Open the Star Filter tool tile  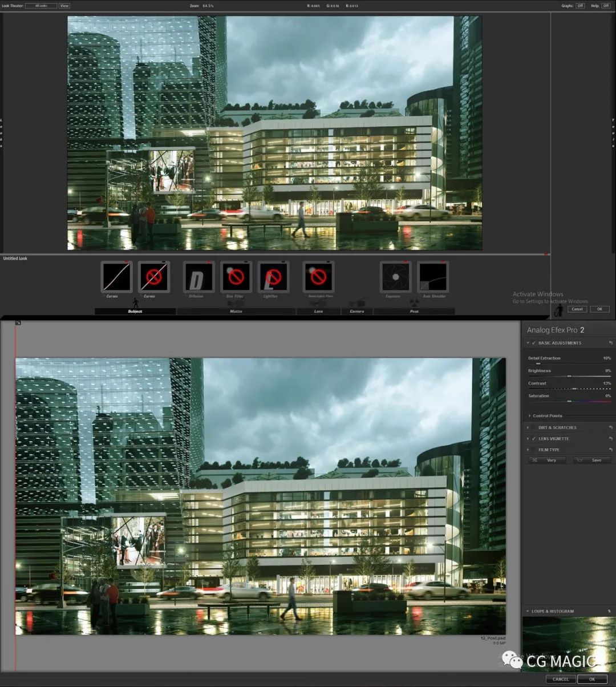point(236,277)
